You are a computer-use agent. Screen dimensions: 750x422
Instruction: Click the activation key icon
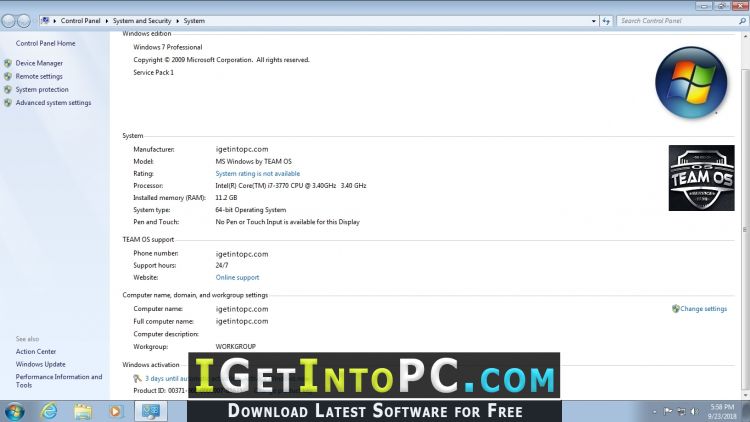coord(137,378)
